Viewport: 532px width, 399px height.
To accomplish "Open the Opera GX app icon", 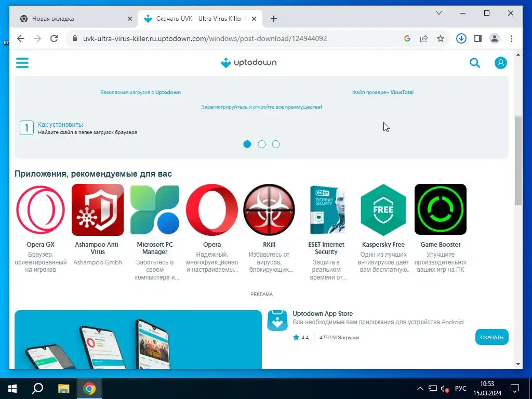I will [41, 210].
